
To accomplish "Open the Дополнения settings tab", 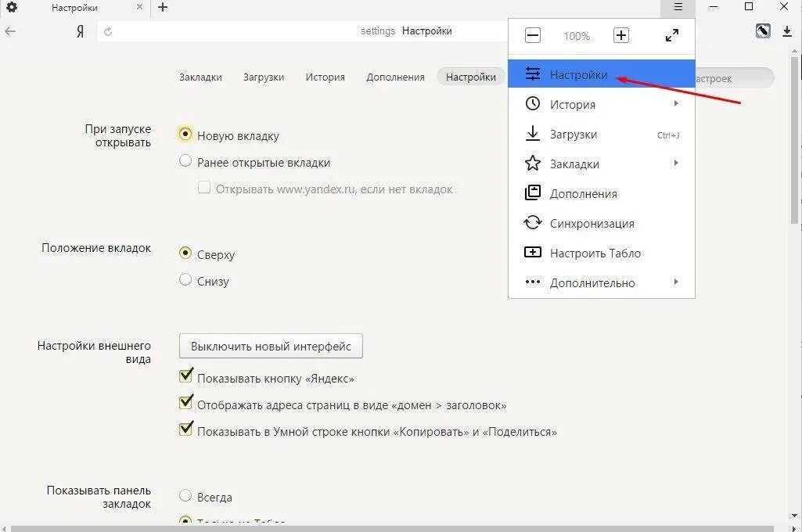I will pos(395,77).
